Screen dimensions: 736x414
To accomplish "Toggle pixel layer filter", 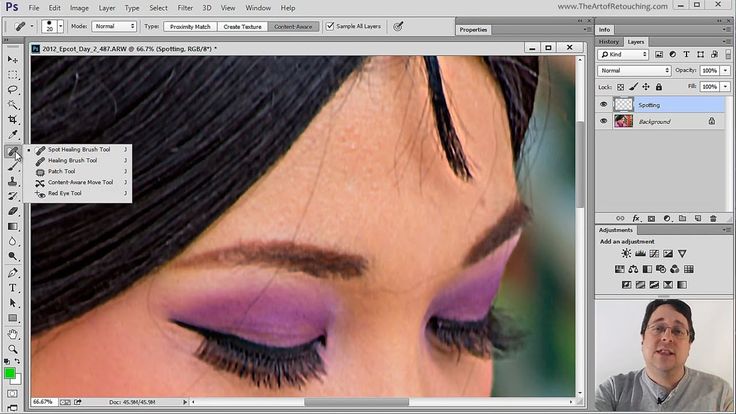I will click(x=659, y=54).
